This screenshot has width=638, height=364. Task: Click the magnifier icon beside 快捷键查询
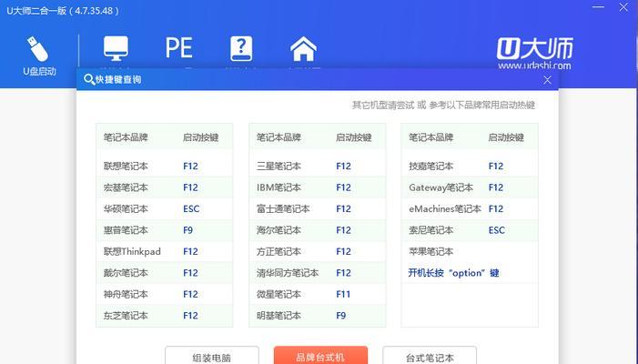[x=88, y=79]
